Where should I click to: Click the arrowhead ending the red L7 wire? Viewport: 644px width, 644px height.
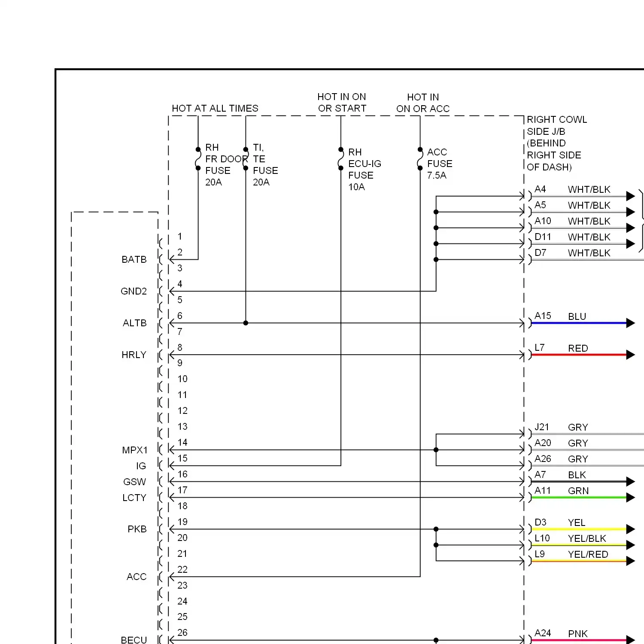point(631,355)
